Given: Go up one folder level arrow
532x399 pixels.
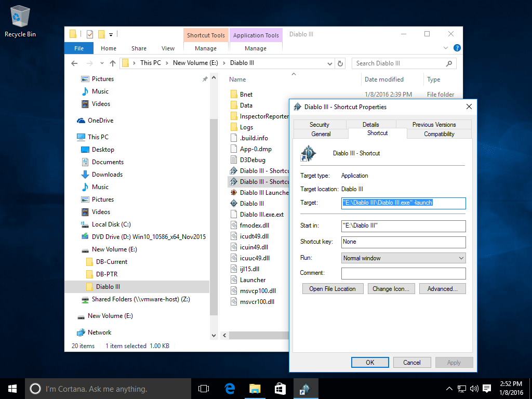Looking at the screenshot, I should 113,63.
